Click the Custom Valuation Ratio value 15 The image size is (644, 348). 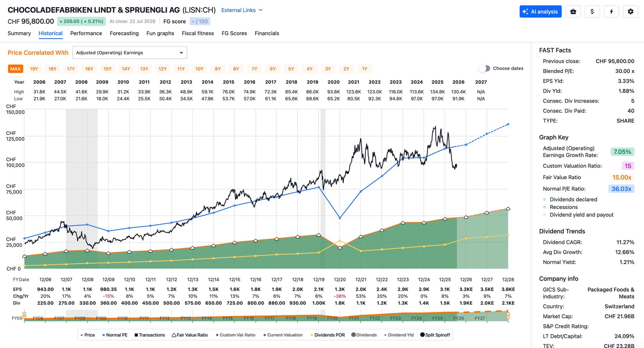point(628,166)
